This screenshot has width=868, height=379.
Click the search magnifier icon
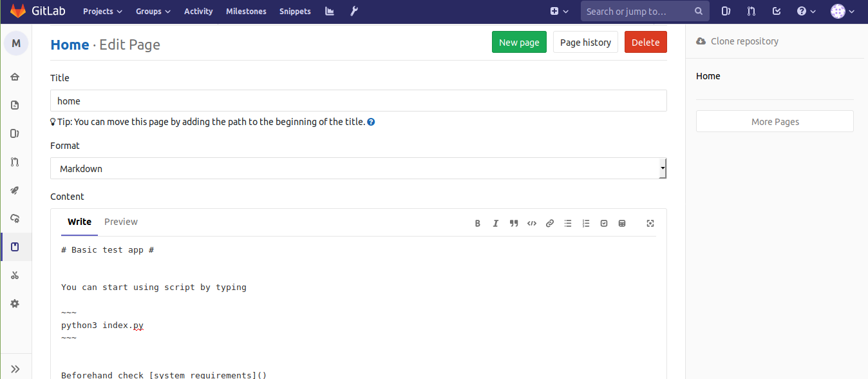(699, 11)
